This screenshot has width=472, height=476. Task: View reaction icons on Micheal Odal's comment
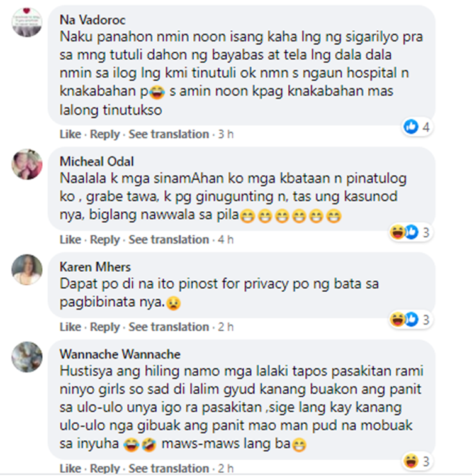(411, 232)
